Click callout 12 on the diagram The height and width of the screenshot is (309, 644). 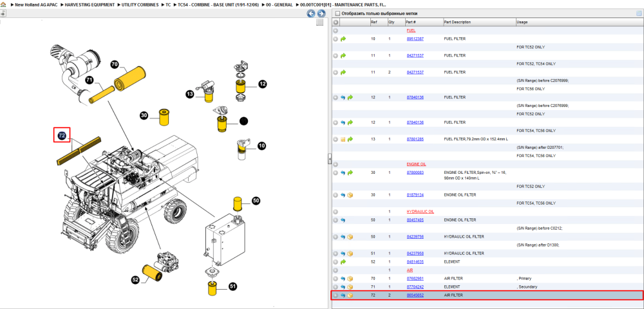point(263,84)
